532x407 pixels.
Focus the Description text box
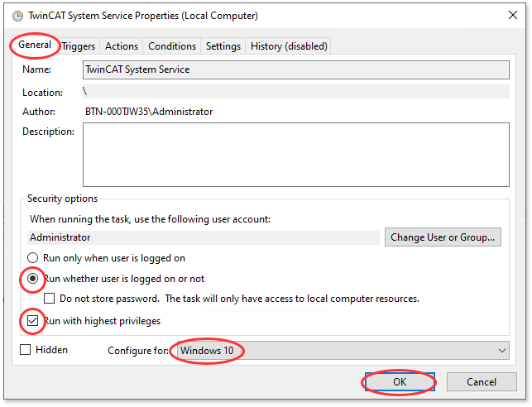pyautogui.click(x=295, y=155)
